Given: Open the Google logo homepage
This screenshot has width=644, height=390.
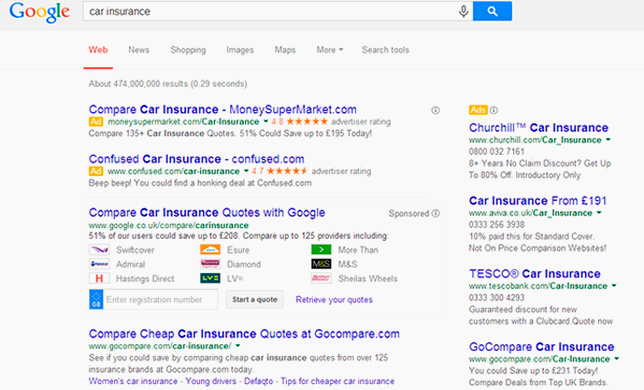Looking at the screenshot, I should 39,12.
